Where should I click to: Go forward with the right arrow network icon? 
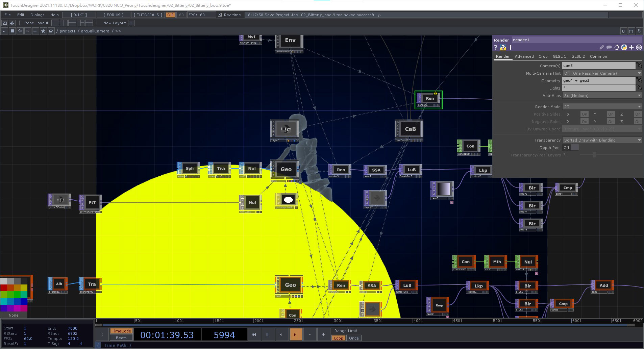point(28,31)
